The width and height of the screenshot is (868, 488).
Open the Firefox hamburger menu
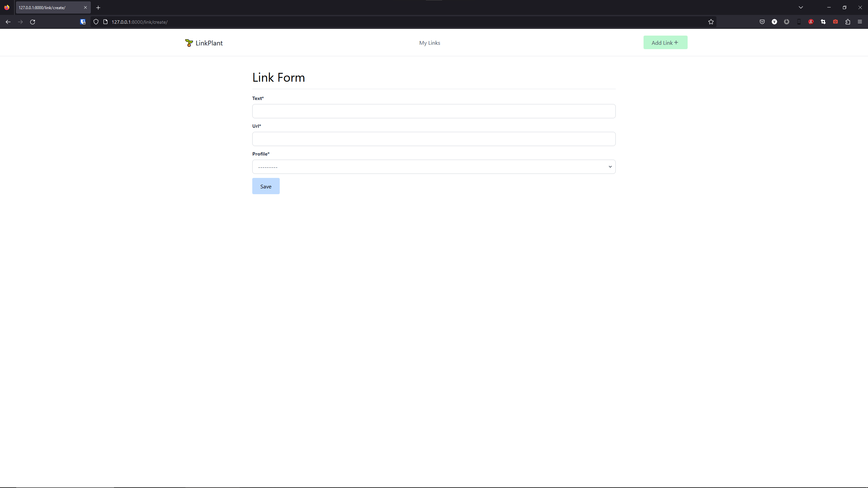point(860,22)
